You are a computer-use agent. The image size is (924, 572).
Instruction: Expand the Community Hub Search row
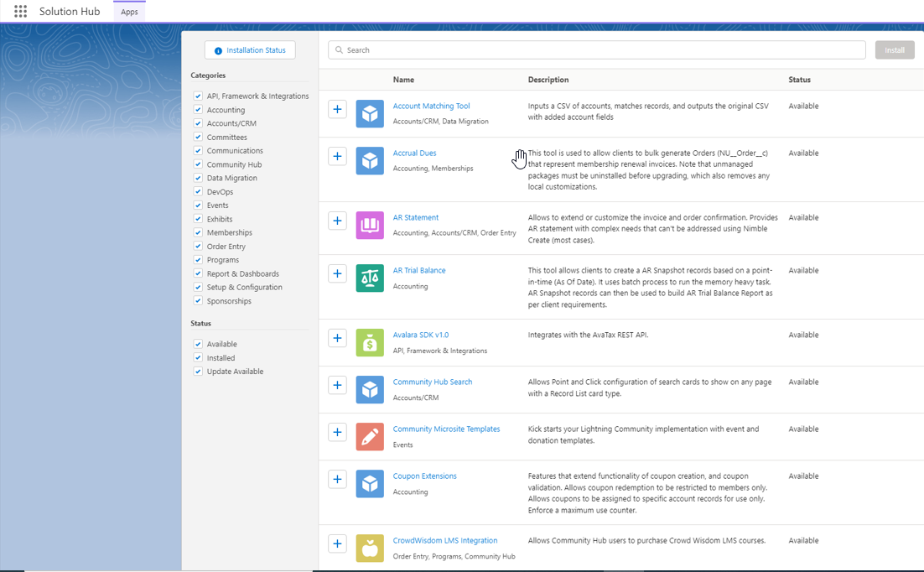[x=337, y=385]
